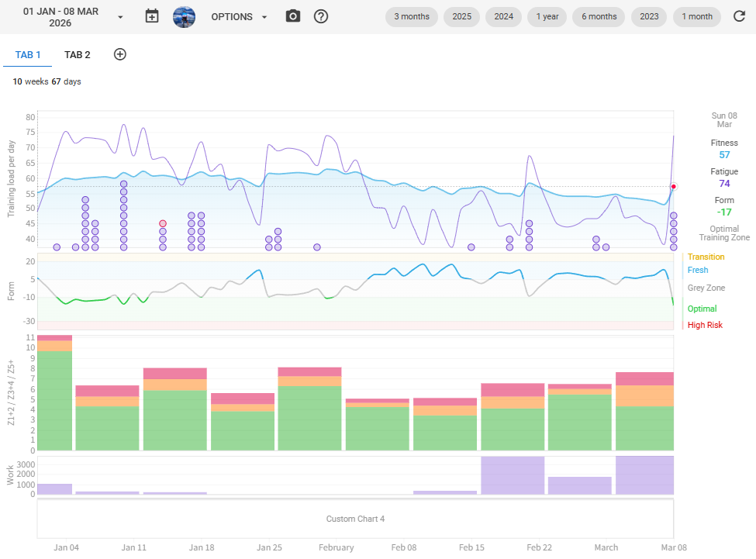Click the red activity dot near Jan 14
This screenshot has width=756, height=559.
coord(163,223)
